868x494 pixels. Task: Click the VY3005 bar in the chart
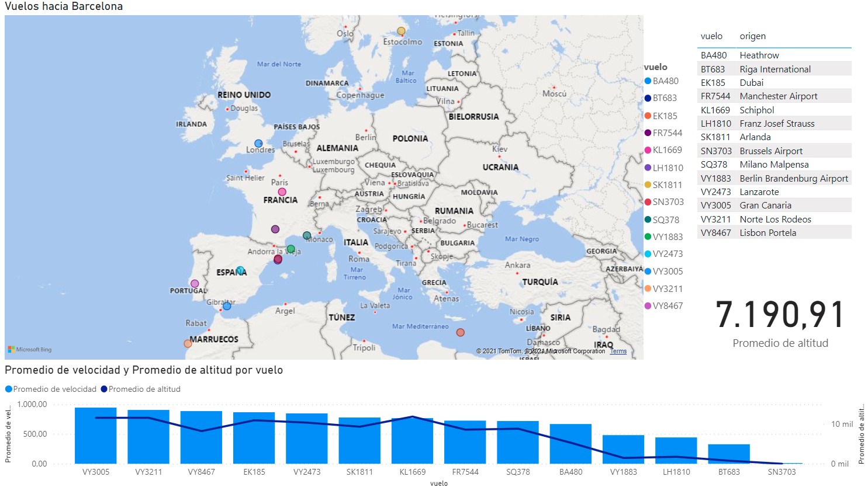[x=96, y=436]
